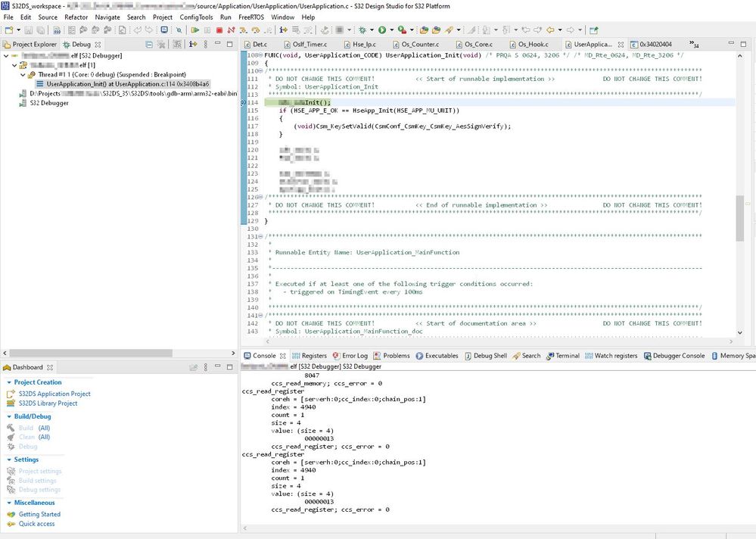Click the Debug bug icon in the toolbar

pos(362,30)
